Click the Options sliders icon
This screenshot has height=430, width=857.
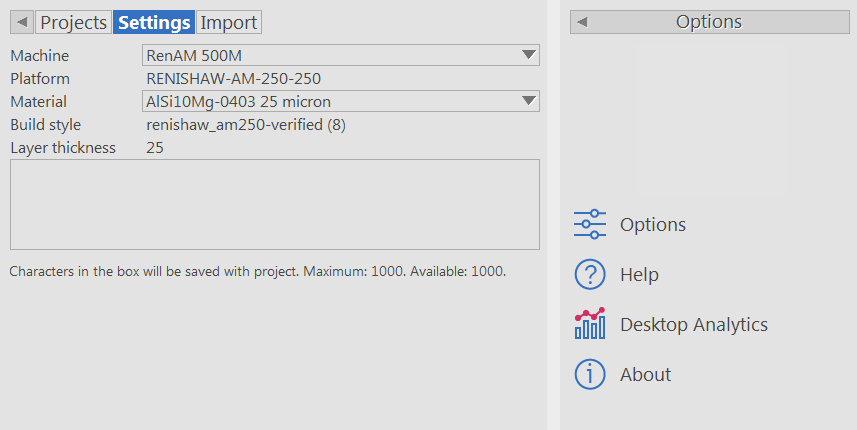tap(590, 224)
